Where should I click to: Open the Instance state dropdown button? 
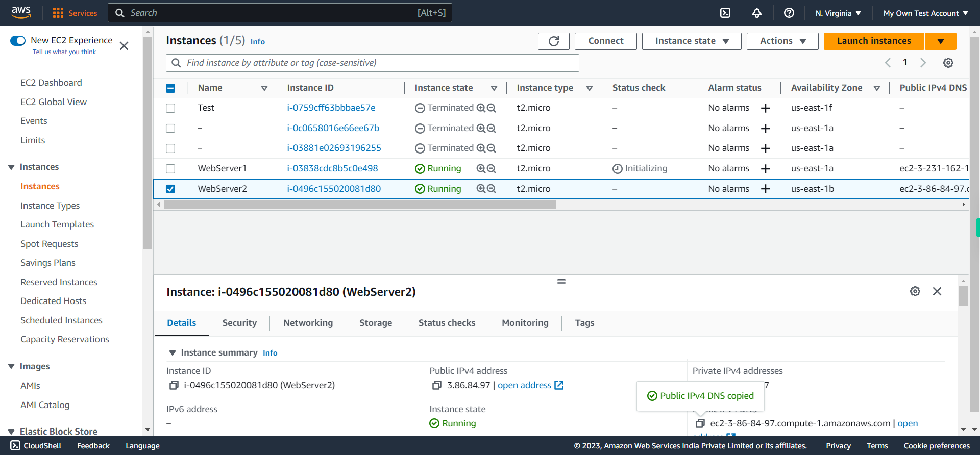click(692, 41)
